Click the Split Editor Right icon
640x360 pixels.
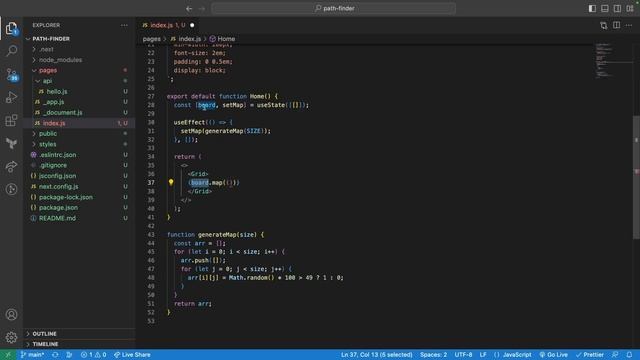point(616,25)
